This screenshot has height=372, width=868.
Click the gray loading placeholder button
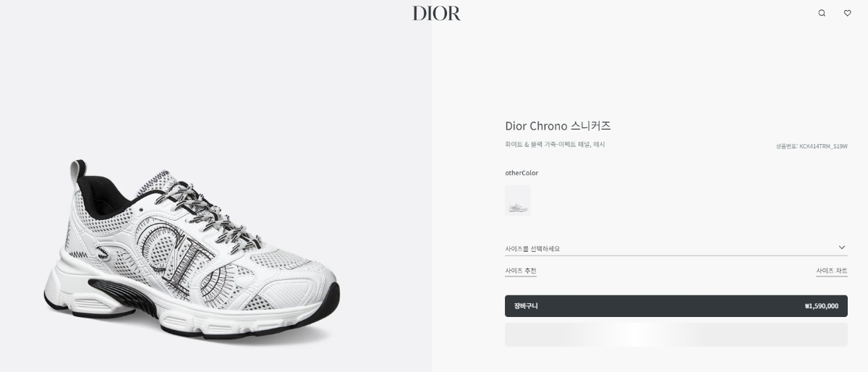[x=676, y=334]
